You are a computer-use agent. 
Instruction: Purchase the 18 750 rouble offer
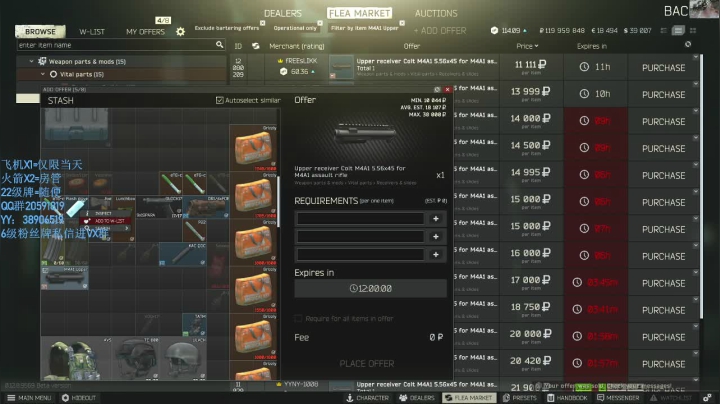coord(663,310)
